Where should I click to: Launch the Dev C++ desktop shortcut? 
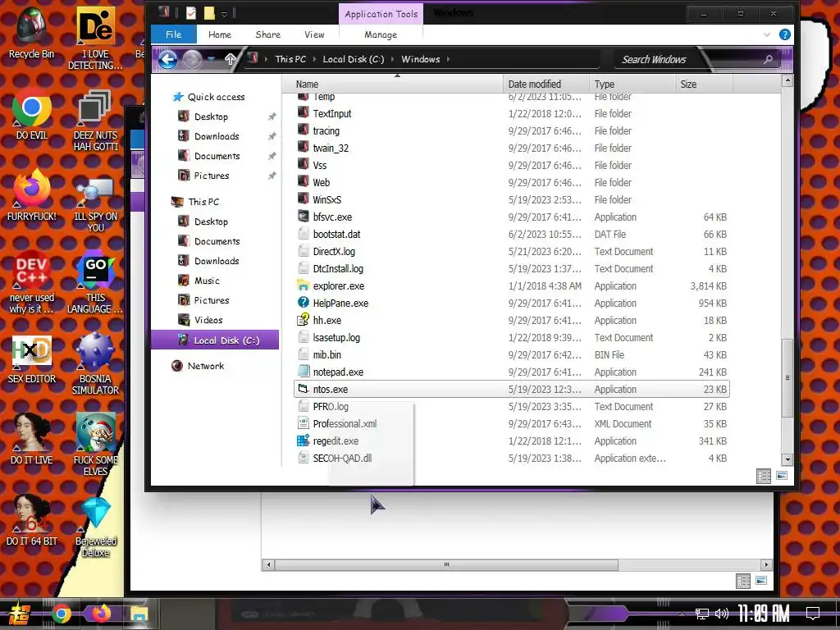tap(32, 281)
